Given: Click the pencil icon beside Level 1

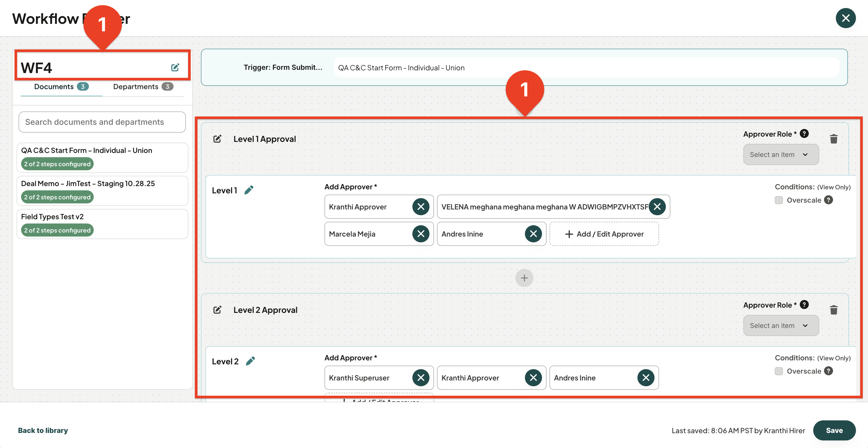Looking at the screenshot, I should [x=249, y=190].
